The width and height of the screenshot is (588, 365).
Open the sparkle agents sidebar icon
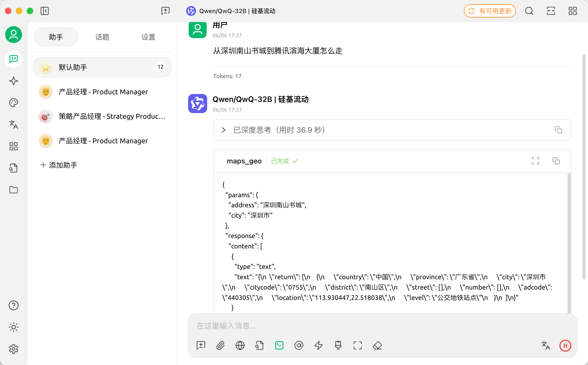pos(14,81)
